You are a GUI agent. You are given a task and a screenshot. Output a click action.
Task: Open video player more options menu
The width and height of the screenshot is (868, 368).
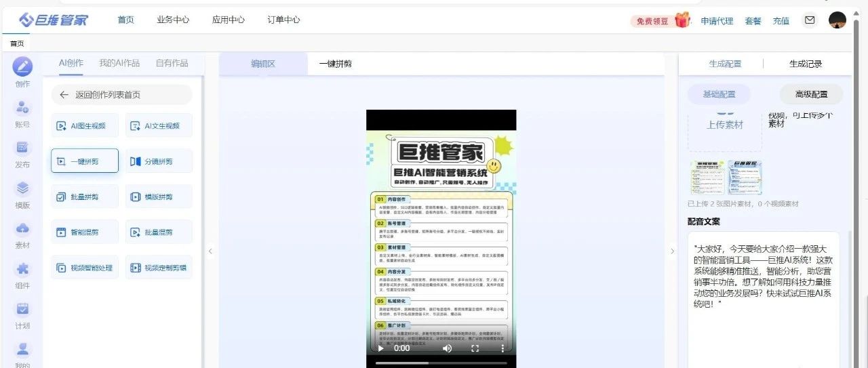click(x=502, y=348)
